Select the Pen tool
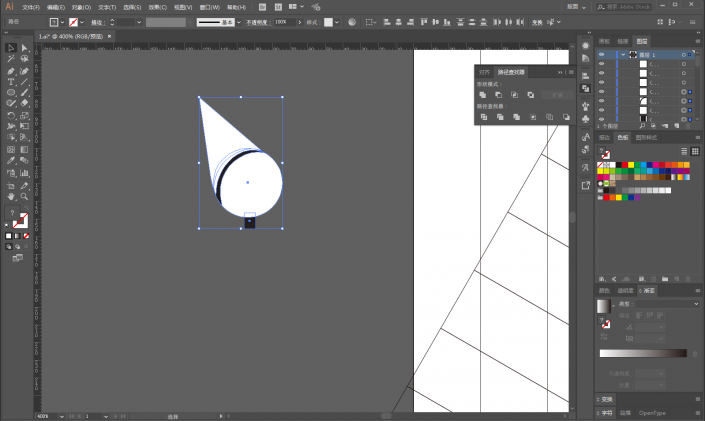Image resolution: width=705 pixels, height=421 pixels. (x=11, y=71)
